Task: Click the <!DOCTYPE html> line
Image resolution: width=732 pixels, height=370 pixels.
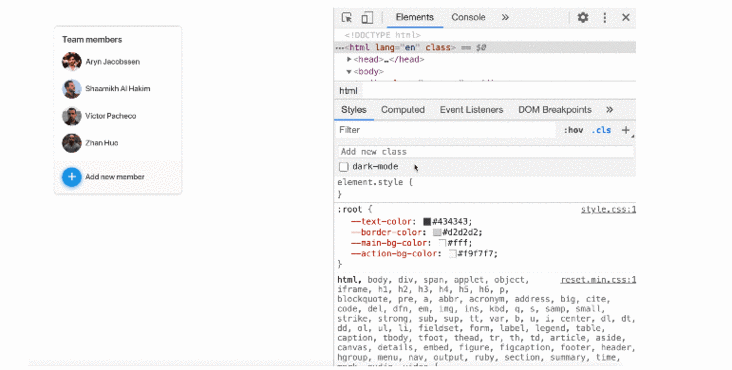Action: tap(383, 35)
